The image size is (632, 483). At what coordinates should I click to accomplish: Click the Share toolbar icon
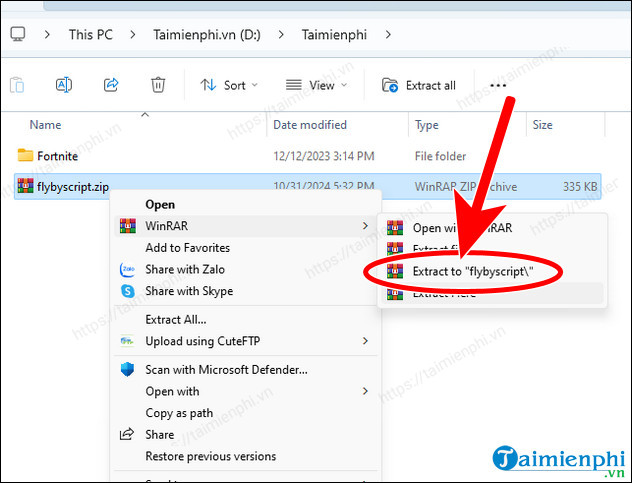pos(111,85)
